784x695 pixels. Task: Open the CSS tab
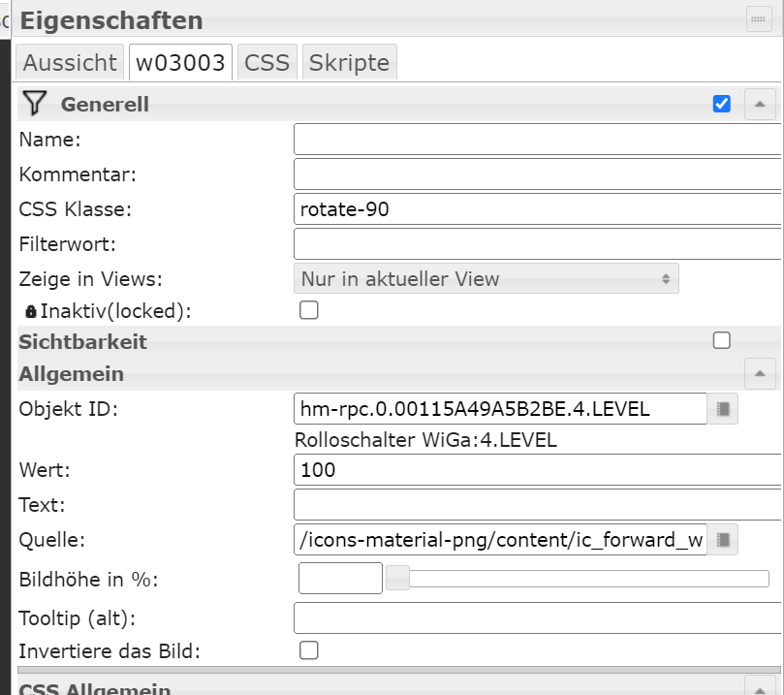click(267, 62)
